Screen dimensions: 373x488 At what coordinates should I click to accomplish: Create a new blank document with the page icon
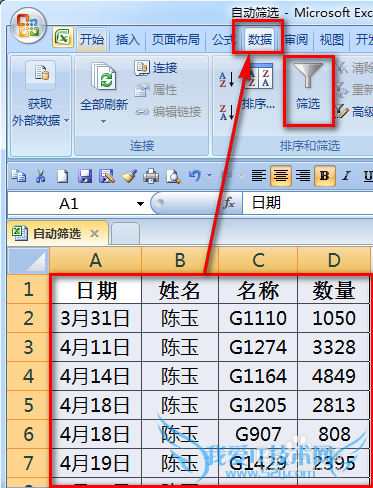point(62,176)
